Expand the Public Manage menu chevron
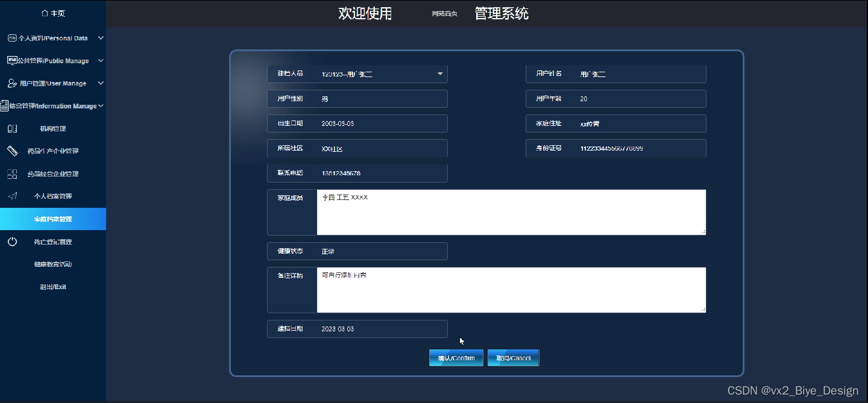 [x=101, y=61]
